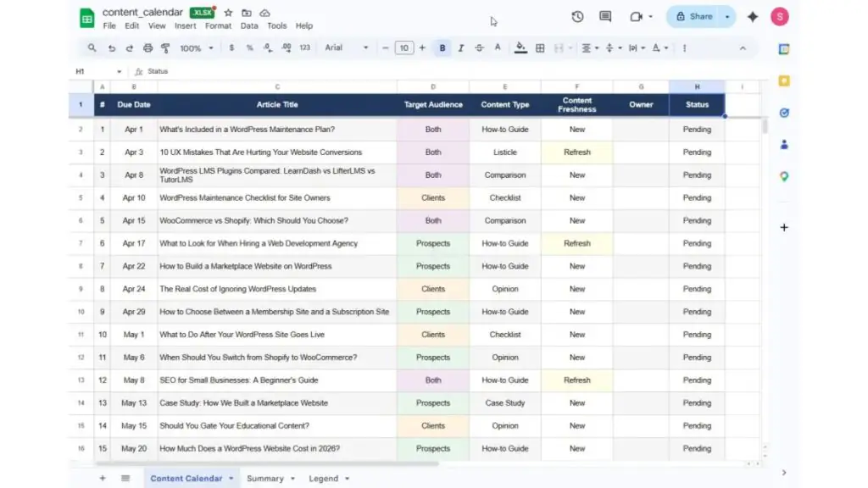This screenshot has height=488, width=868.
Task: Star the content_calendar document
Action: pyautogui.click(x=228, y=13)
